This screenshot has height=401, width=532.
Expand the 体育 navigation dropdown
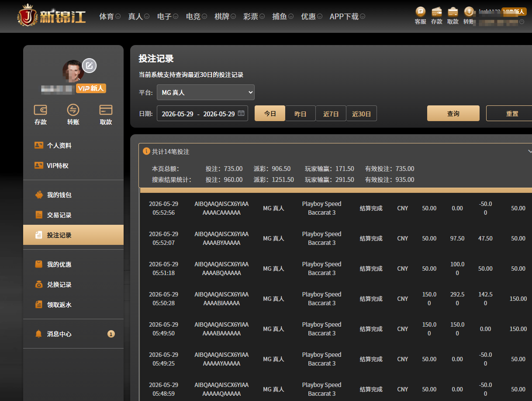click(x=110, y=16)
